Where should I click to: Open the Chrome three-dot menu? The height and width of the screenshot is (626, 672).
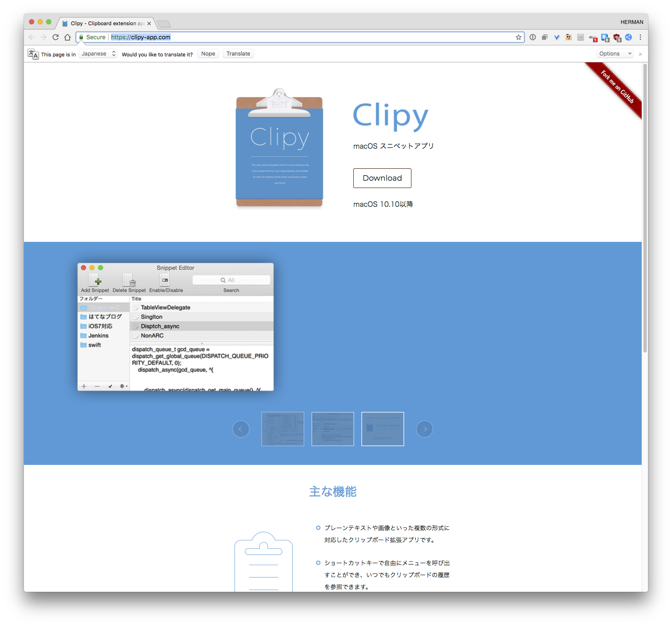tap(640, 37)
